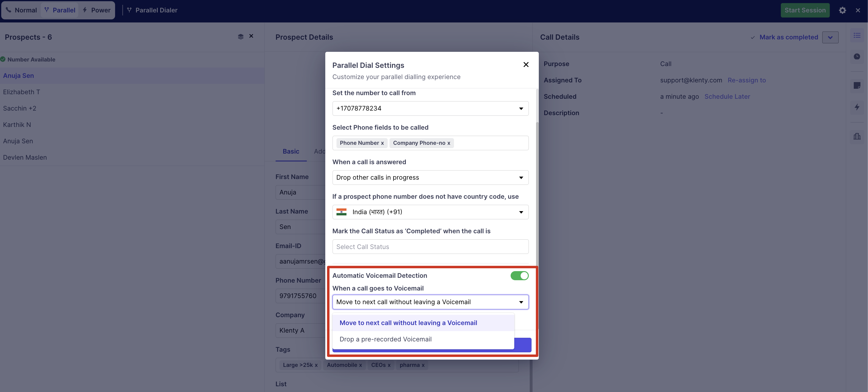Screen dimensions: 868x392
Task: Click the clock icon in right sidebar
Action: point(857,57)
